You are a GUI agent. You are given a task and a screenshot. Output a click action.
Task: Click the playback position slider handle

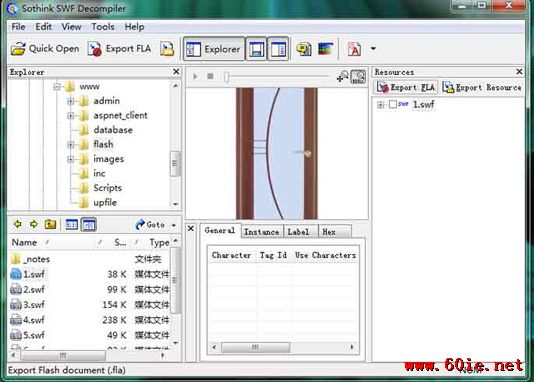coord(226,77)
